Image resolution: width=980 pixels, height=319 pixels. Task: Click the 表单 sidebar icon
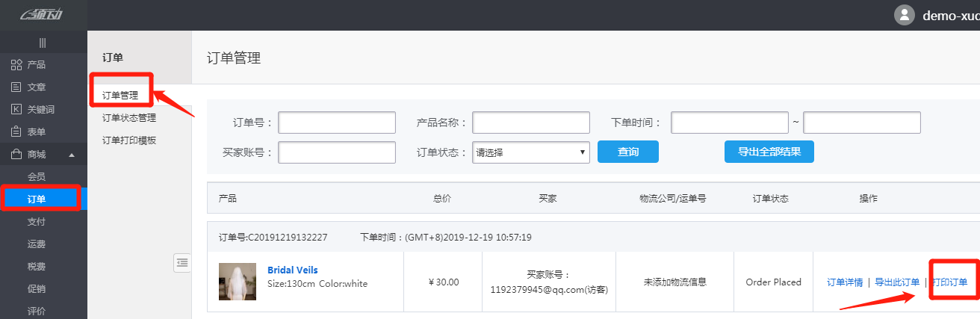pyautogui.click(x=16, y=131)
